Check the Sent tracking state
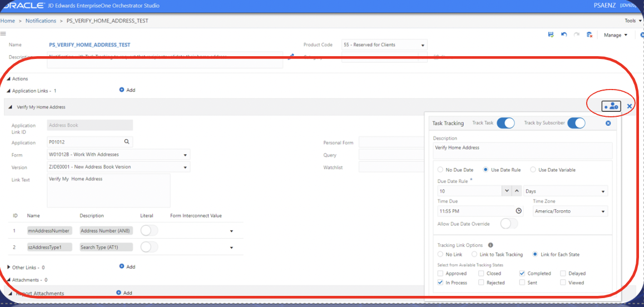This screenshot has height=307, width=644. (x=522, y=283)
